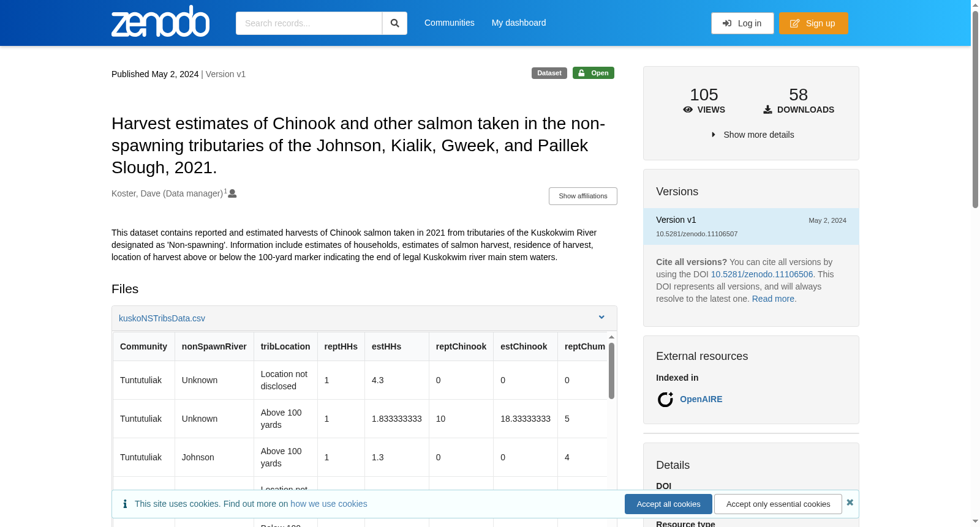Click the 4.3 estHHs cell
Viewport: 980px width, 527px height.
(397, 380)
